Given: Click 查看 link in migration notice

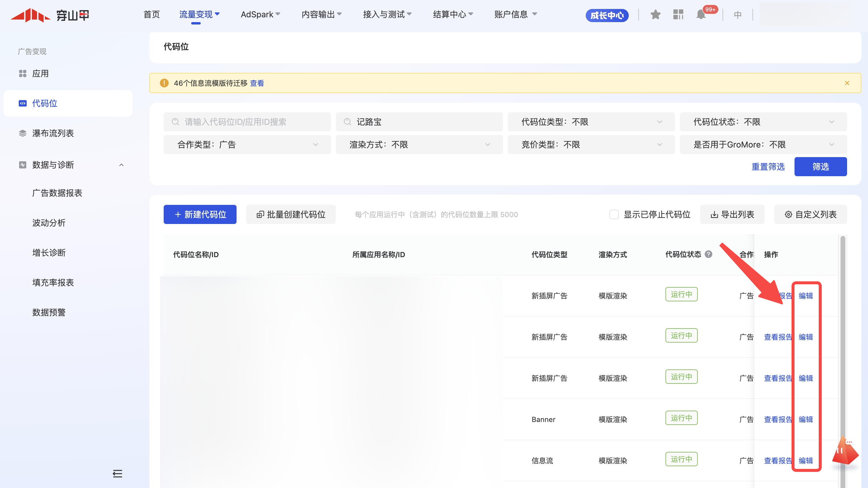Looking at the screenshot, I should coord(257,83).
